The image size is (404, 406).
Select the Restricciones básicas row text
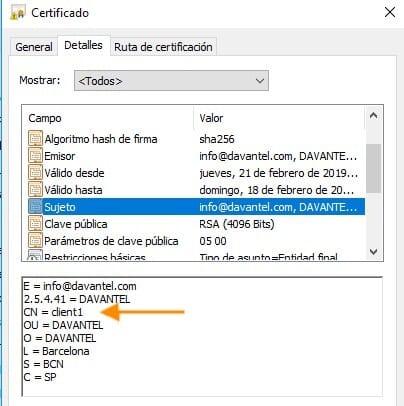pyautogui.click(x=95, y=257)
